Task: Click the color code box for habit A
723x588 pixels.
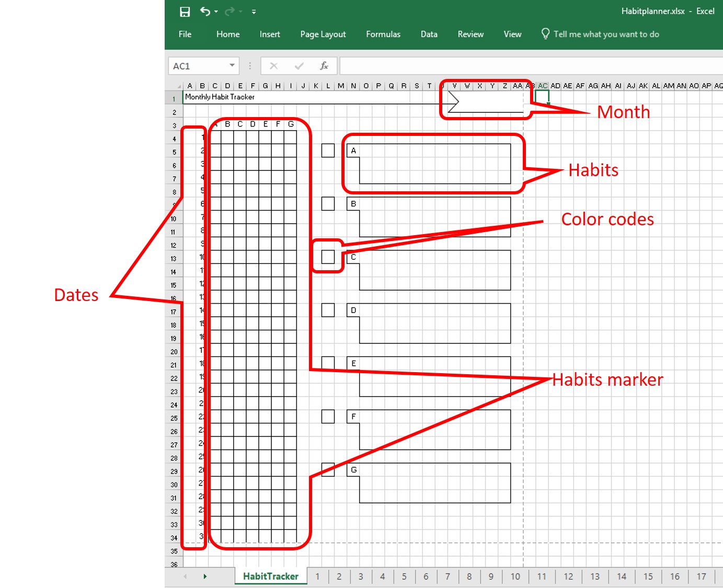Action: point(328,151)
